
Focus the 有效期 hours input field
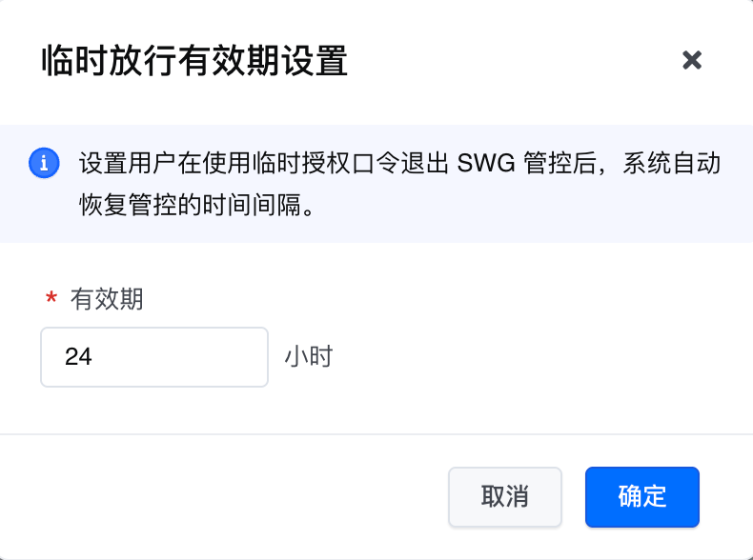click(x=154, y=357)
